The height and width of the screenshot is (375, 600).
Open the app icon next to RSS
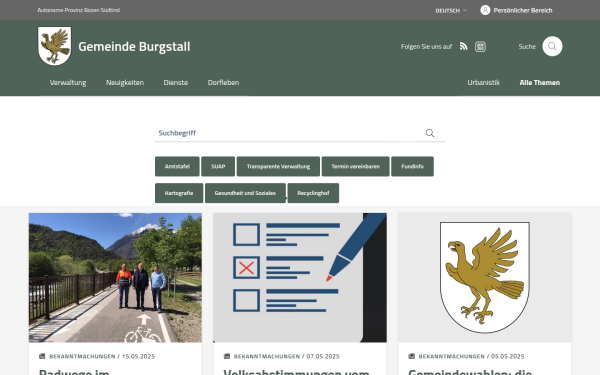[x=480, y=46]
